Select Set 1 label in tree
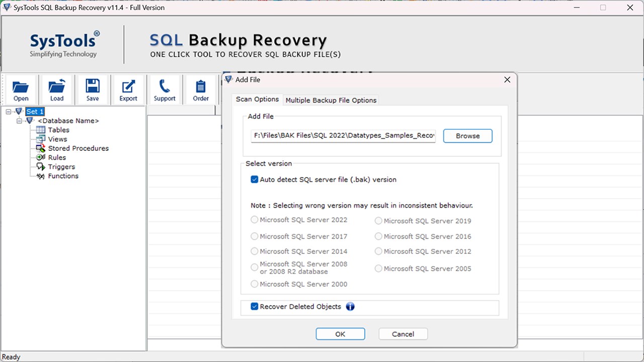This screenshot has width=644, height=362. click(35, 112)
